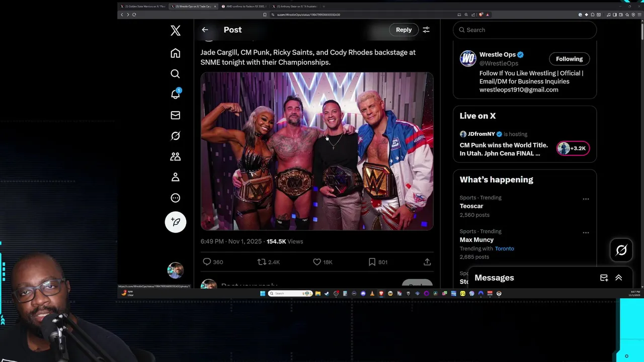Open more options for Max Muncy trend
644x362 pixels.
point(586,233)
